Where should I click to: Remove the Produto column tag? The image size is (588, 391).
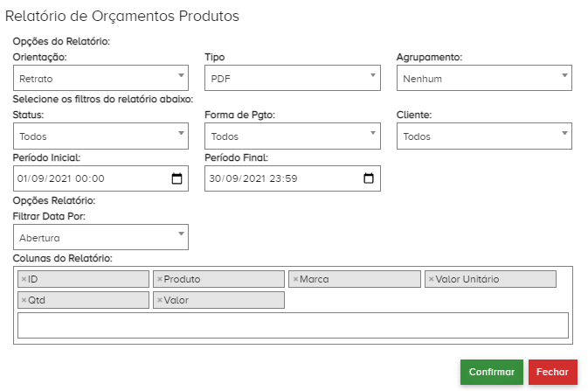[160, 279]
